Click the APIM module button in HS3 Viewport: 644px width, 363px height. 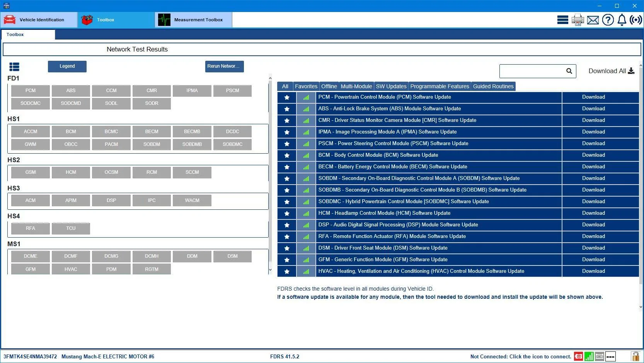71,200
